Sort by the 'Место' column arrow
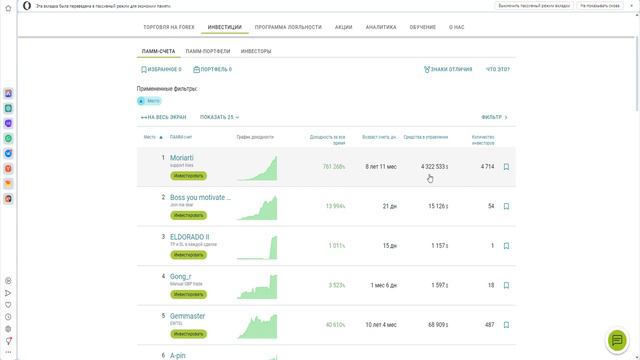 [x=161, y=137]
